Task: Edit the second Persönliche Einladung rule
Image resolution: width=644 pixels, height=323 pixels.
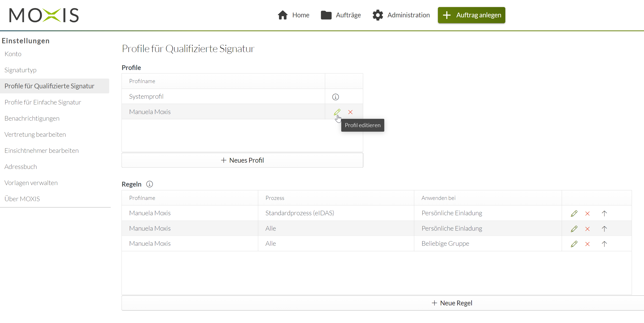Action: click(574, 229)
